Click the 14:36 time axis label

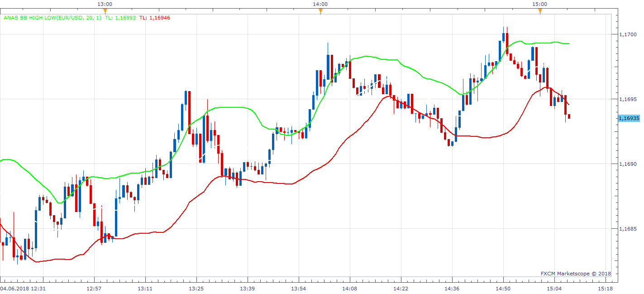452,288
